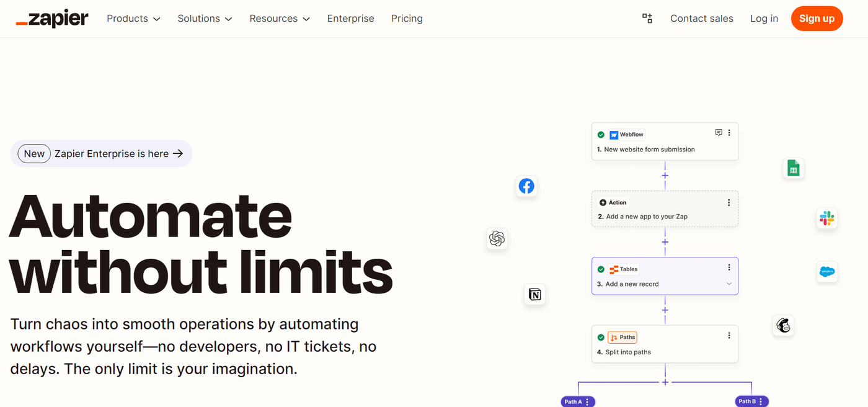The height and width of the screenshot is (407, 868).
Task: Open the Products menu
Action: (x=133, y=19)
